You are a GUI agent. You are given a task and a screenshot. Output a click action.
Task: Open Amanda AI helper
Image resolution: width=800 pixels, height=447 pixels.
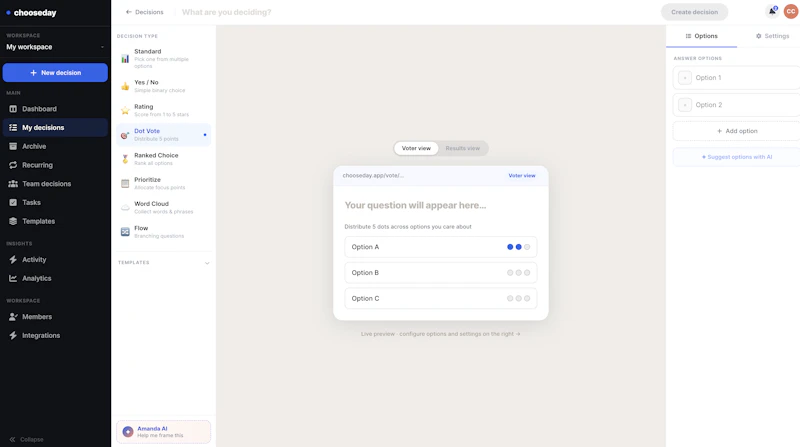(163, 432)
